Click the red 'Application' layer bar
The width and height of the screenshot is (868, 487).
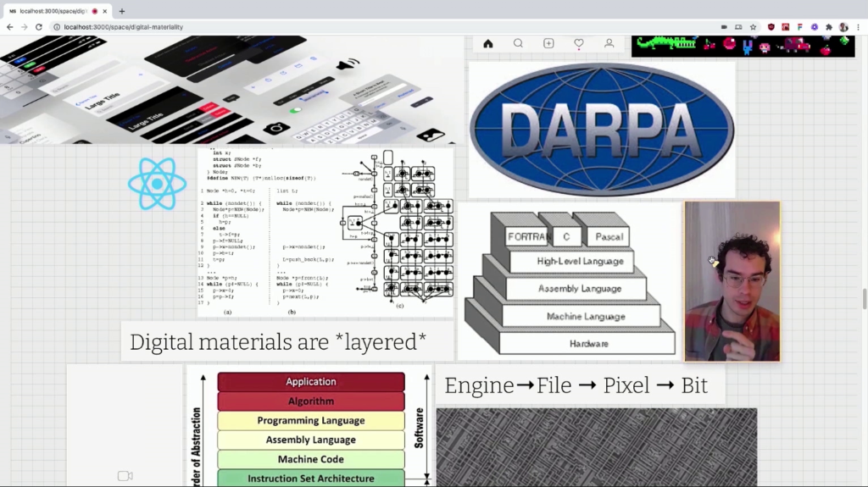tap(311, 382)
